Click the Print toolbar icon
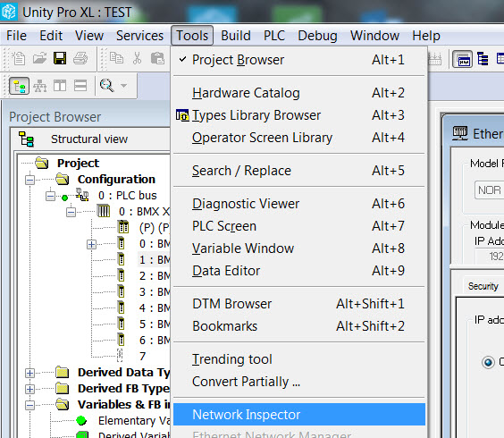 point(80,58)
